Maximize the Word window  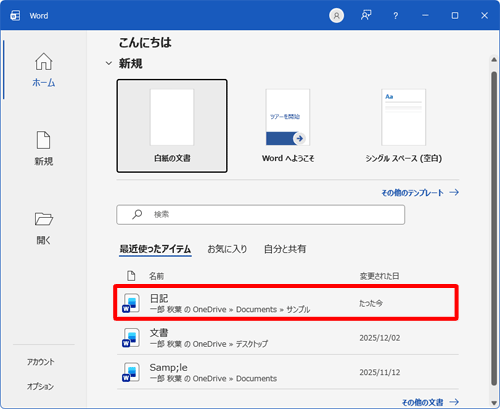(455, 16)
